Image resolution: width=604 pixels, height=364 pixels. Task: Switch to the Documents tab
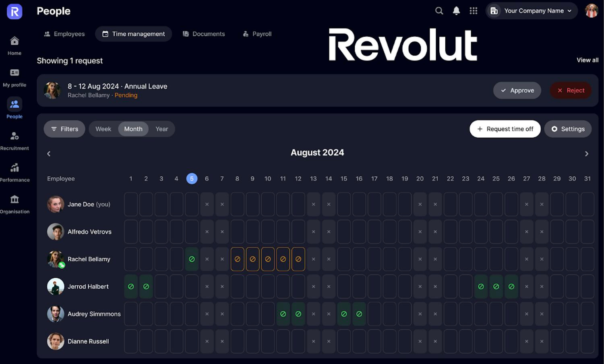(x=204, y=34)
